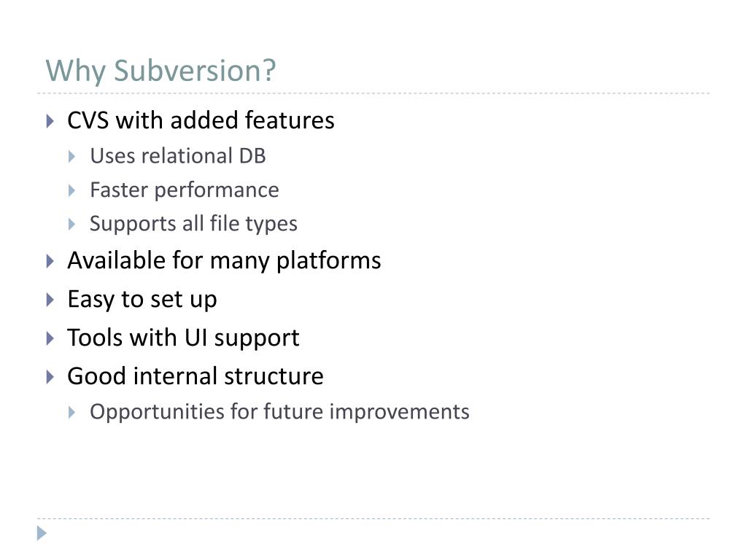Select the text "Supports all file types"

(193, 224)
